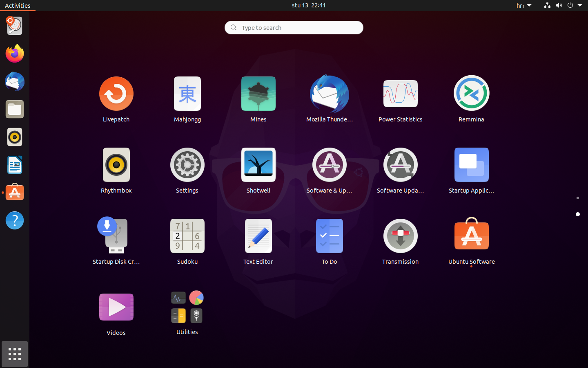Open the Mines game
This screenshot has width=588, height=368.
tap(258, 99)
